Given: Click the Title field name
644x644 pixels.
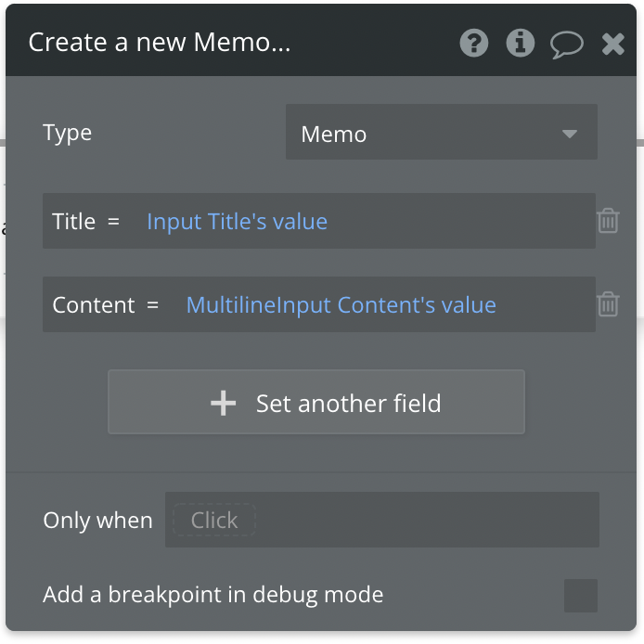Looking at the screenshot, I should tap(74, 222).
